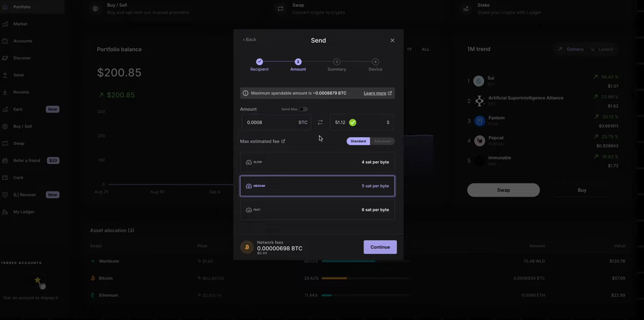Switch to the Advanced fee tab

(x=382, y=141)
